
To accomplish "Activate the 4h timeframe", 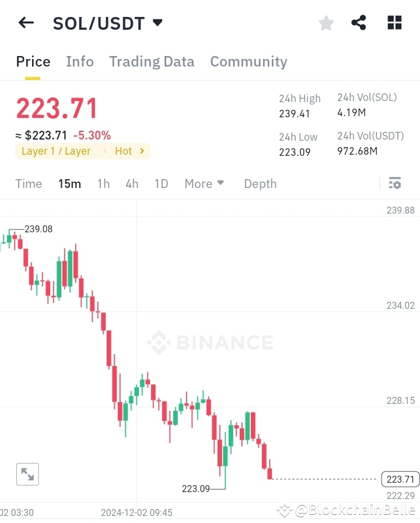I will click(x=131, y=183).
